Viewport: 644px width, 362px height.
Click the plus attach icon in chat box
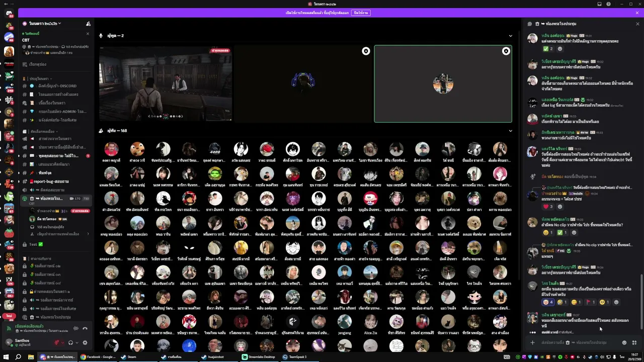(532, 342)
